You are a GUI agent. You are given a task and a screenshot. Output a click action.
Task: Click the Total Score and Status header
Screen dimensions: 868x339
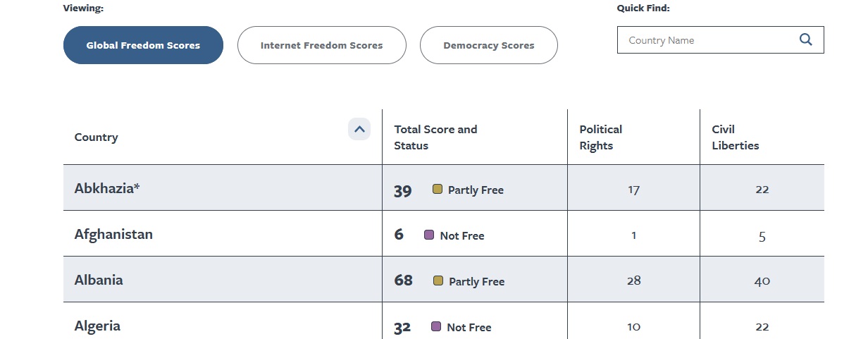(x=435, y=137)
